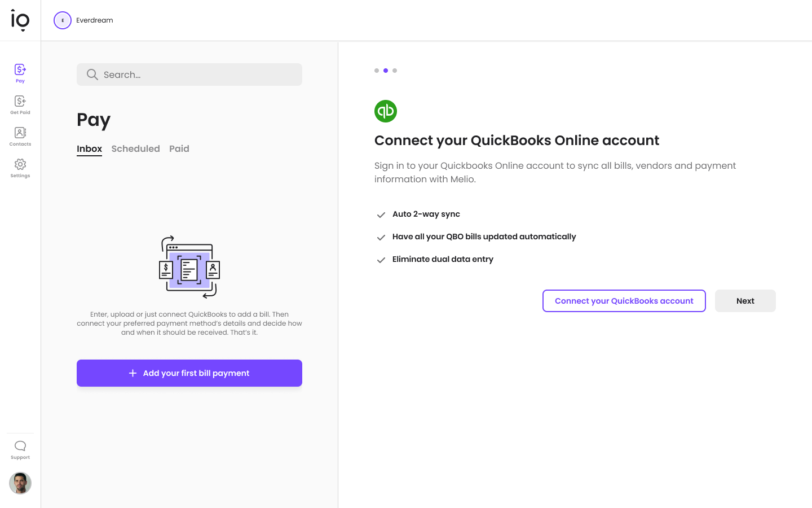Open the Pay section in sidebar
The width and height of the screenshot is (812, 508).
click(20, 73)
